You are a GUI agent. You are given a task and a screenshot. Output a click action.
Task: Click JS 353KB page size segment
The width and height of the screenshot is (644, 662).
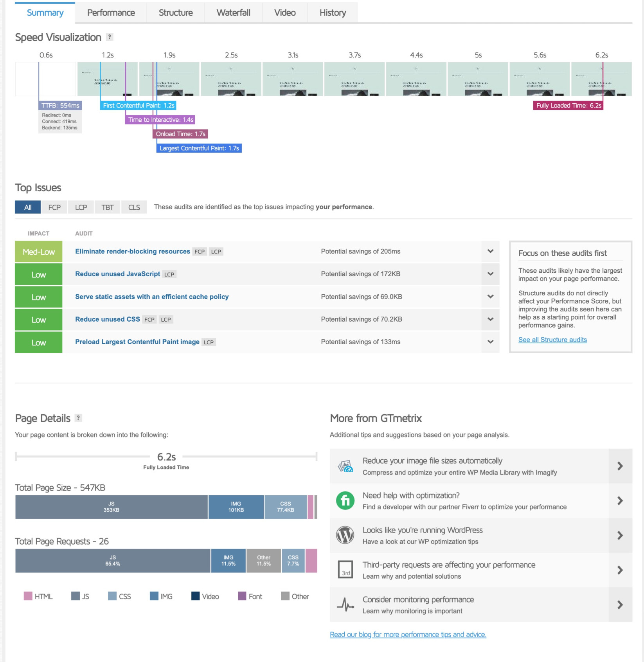(112, 507)
